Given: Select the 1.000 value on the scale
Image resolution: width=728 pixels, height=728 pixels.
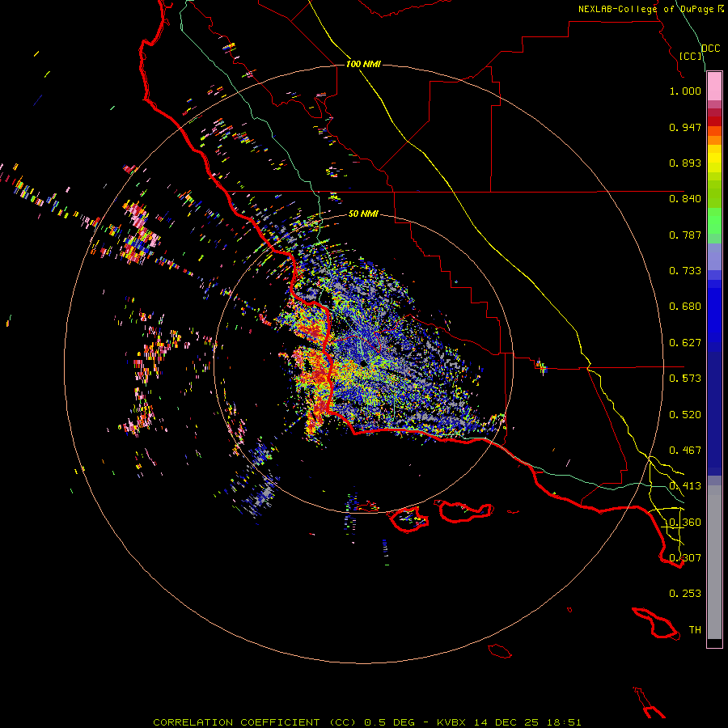Looking at the screenshot, I should (x=685, y=91).
